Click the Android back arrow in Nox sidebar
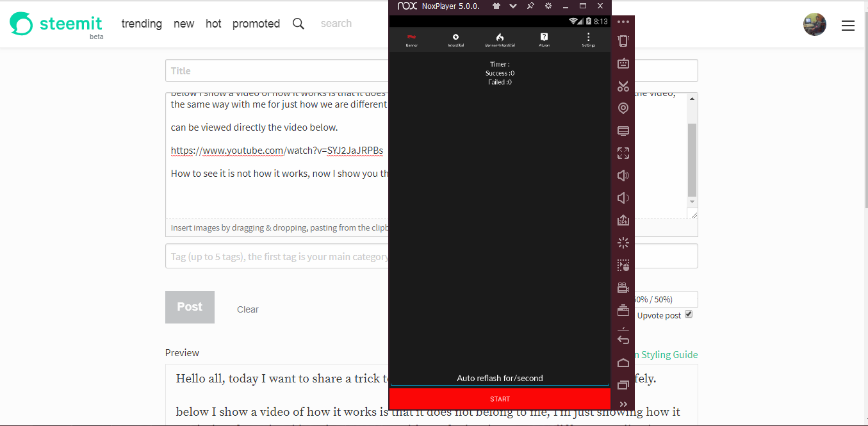868x426 pixels. (623, 340)
